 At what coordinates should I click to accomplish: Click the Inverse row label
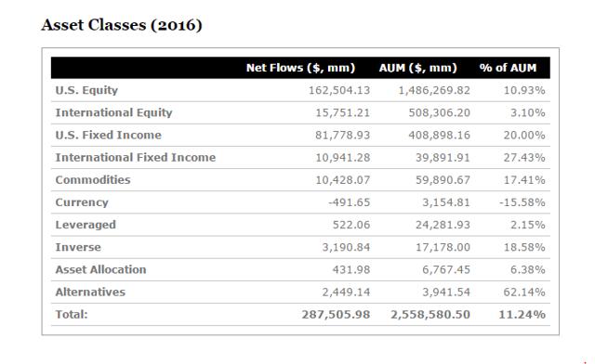(78, 247)
